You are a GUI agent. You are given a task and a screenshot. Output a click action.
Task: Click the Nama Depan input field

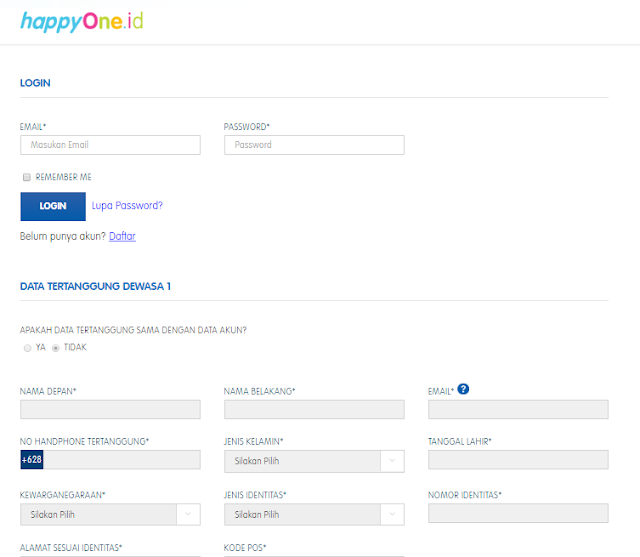[110, 409]
